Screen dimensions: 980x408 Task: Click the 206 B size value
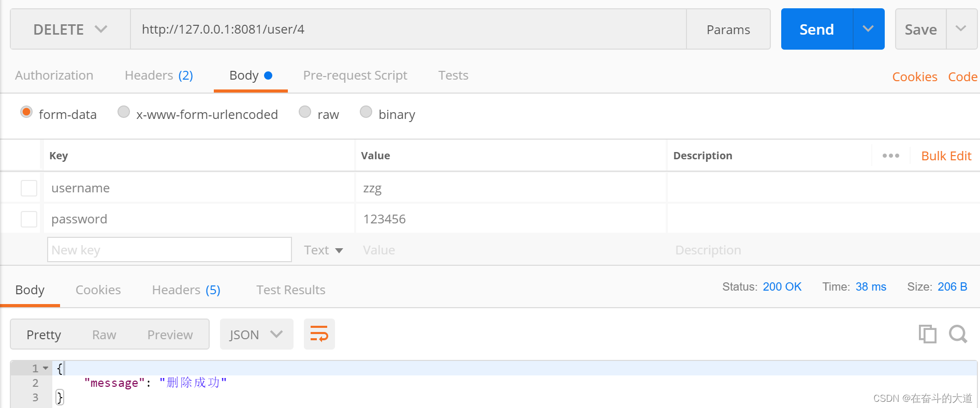pyautogui.click(x=952, y=287)
